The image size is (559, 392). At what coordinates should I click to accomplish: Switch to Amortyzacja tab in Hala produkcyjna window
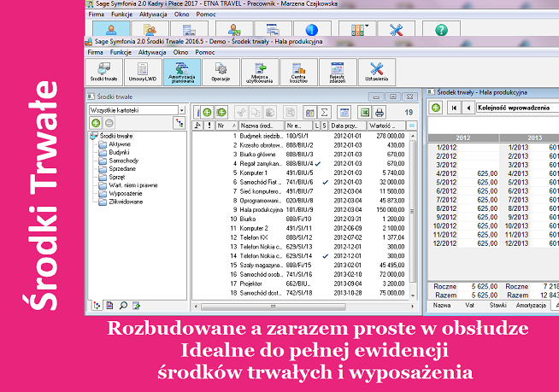[x=531, y=305]
